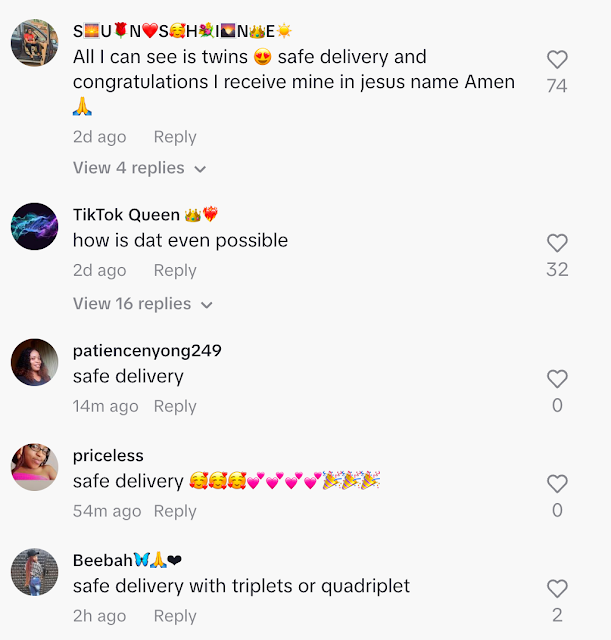Reply to patiencenyong249's comment

175,407
